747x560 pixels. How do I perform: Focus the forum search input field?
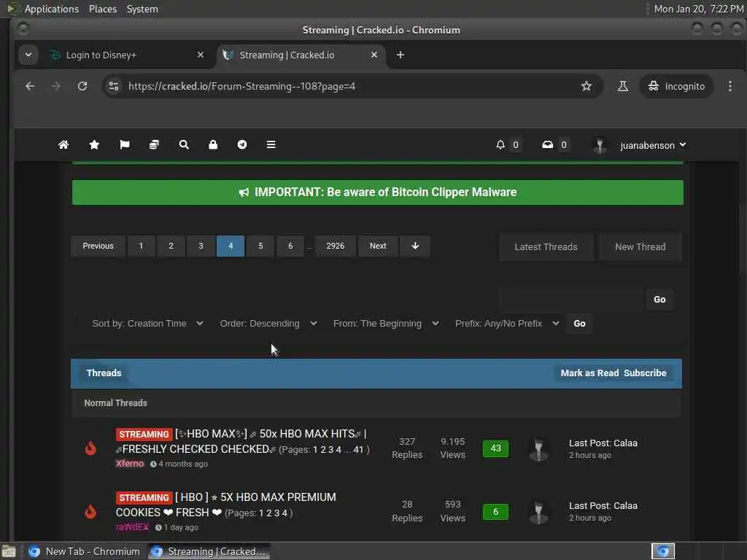point(572,300)
